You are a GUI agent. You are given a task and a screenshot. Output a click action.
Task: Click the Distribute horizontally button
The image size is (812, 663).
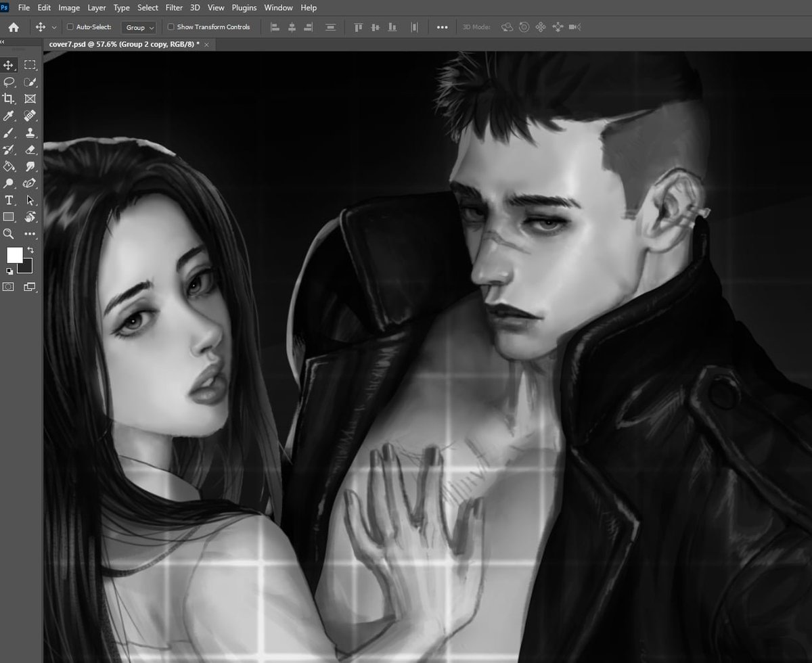click(414, 27)
